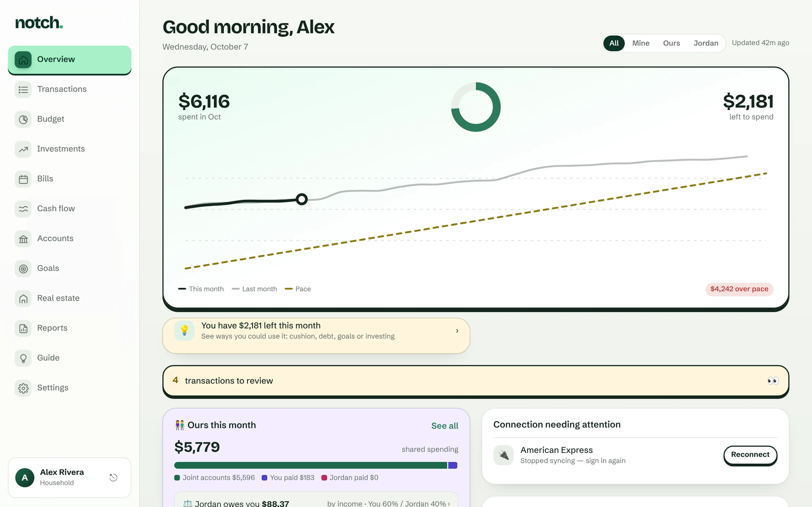Open the Reports document icon

[23, 328]
